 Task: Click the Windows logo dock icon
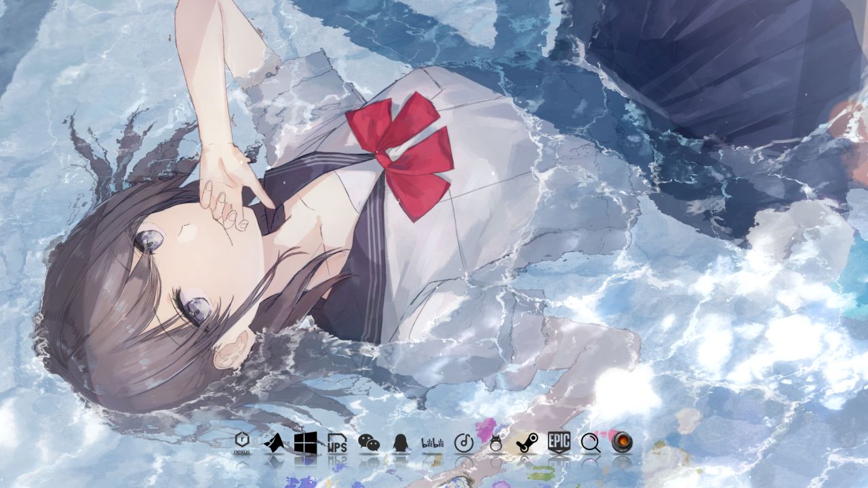point(306,443)
